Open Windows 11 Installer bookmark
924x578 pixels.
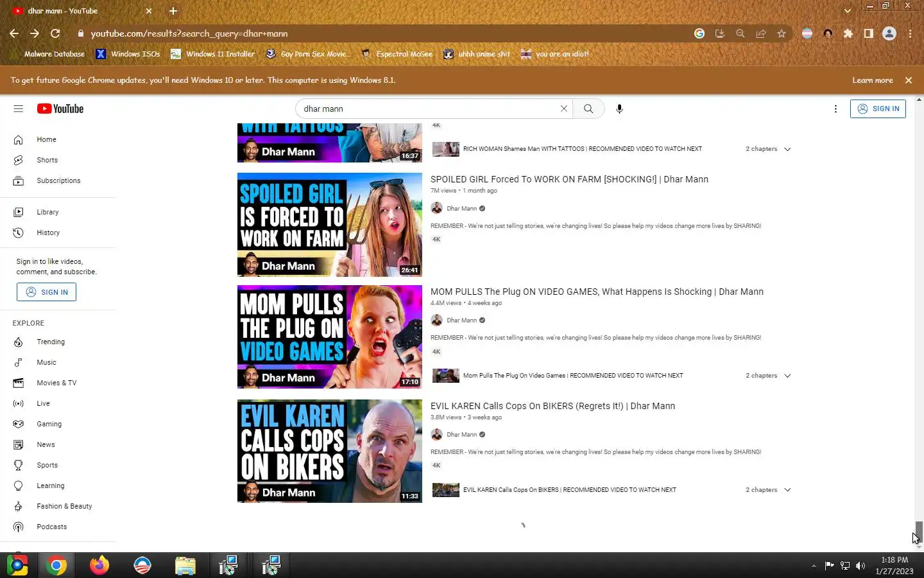click(x=212, y=54)
